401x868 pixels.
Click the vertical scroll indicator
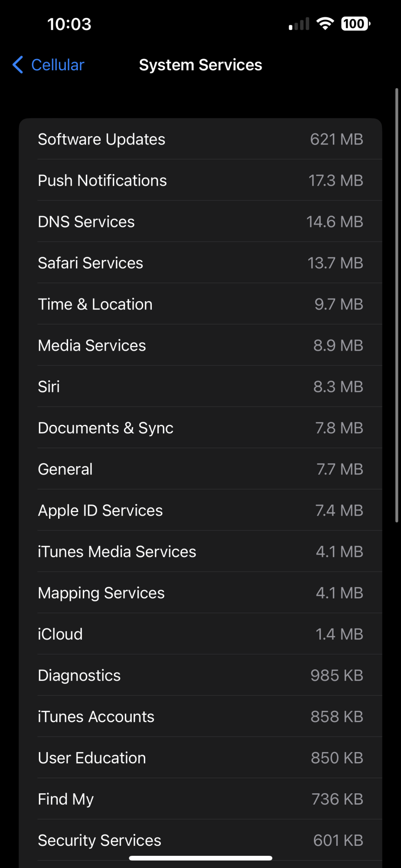pyautogui.click(x=397, y=304)
